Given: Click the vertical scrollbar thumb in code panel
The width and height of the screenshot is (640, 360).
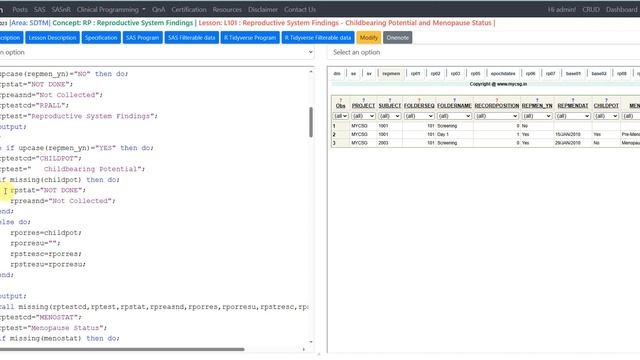Looking at the screenshot, I should point(311,122).
